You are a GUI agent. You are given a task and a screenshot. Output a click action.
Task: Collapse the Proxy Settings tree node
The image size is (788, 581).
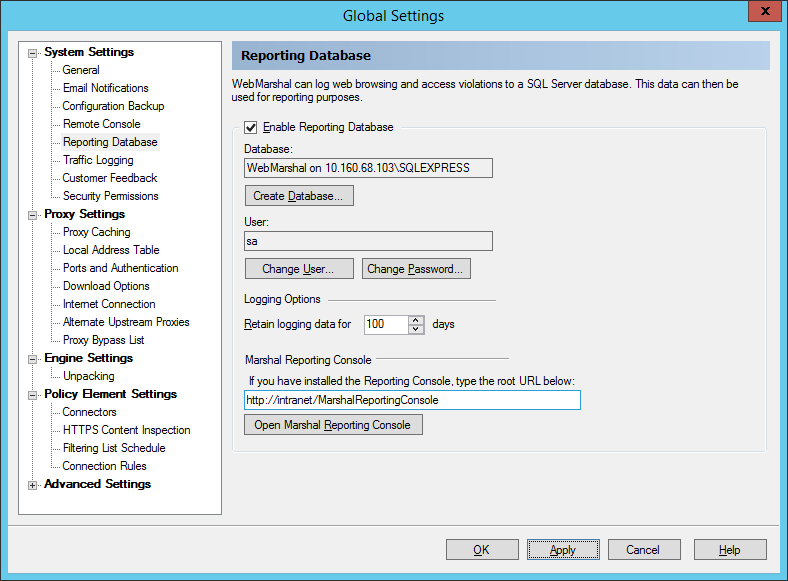point(33,214)
